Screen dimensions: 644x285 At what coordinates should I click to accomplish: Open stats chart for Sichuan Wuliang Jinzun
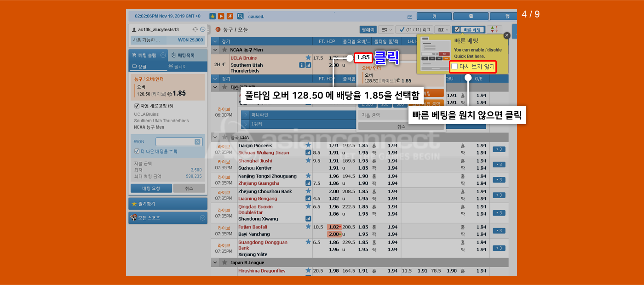tap(308, 153)
